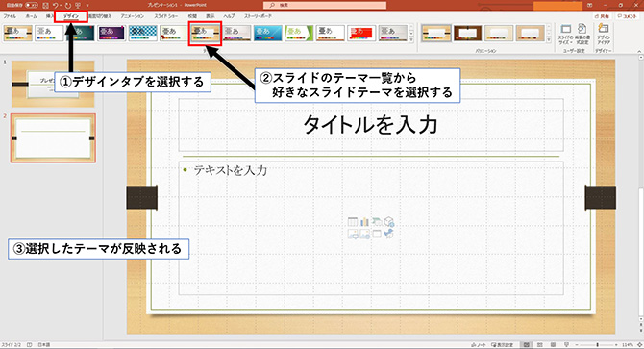The image size is (644, 349).
Task: Click the Insert Table placeholder icon
Action: 353,222
